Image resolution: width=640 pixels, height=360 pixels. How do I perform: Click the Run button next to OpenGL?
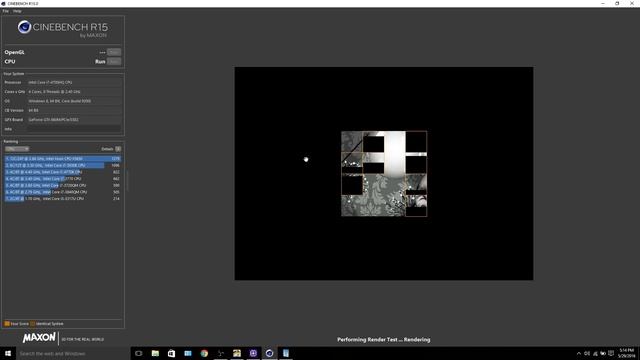(x=114, y=52)
